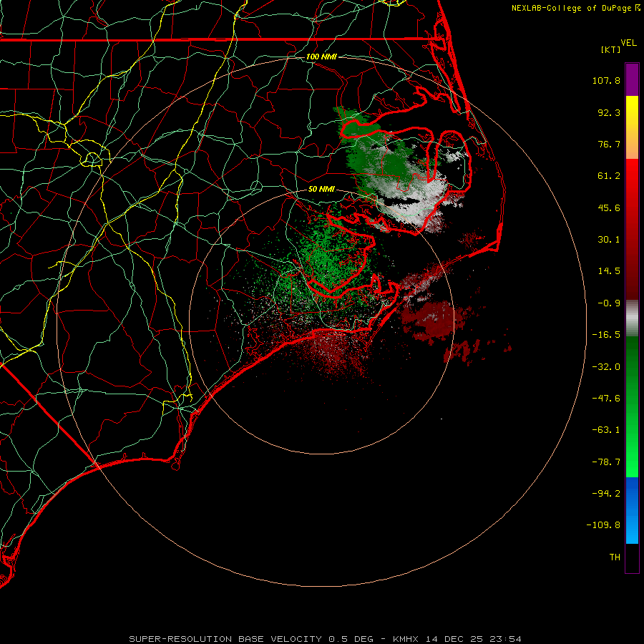This screenshot has width=644, height=644.
Task: Click the VEL legend title
Action: tap(629, 43)
